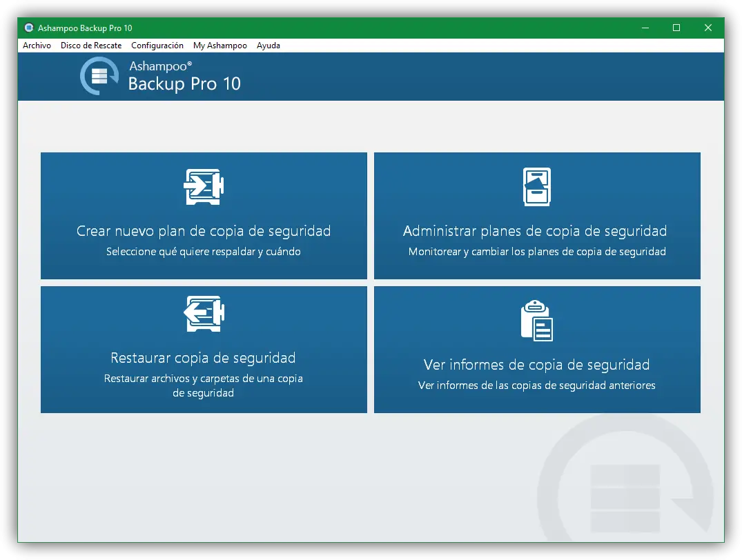The width and height of the screenshot is (742, 560).
Task: Click 'Seleccione qué quiere respaldar y cuándo' text
Action: pyautogui.click(x=204, y=252)
